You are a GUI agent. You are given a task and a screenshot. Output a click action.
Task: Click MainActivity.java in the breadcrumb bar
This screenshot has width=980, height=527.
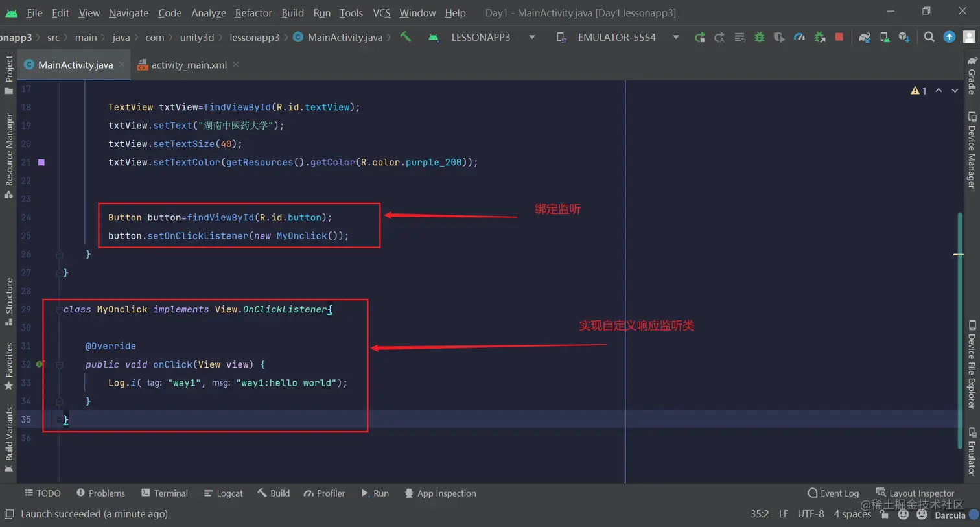click(338, 38)
